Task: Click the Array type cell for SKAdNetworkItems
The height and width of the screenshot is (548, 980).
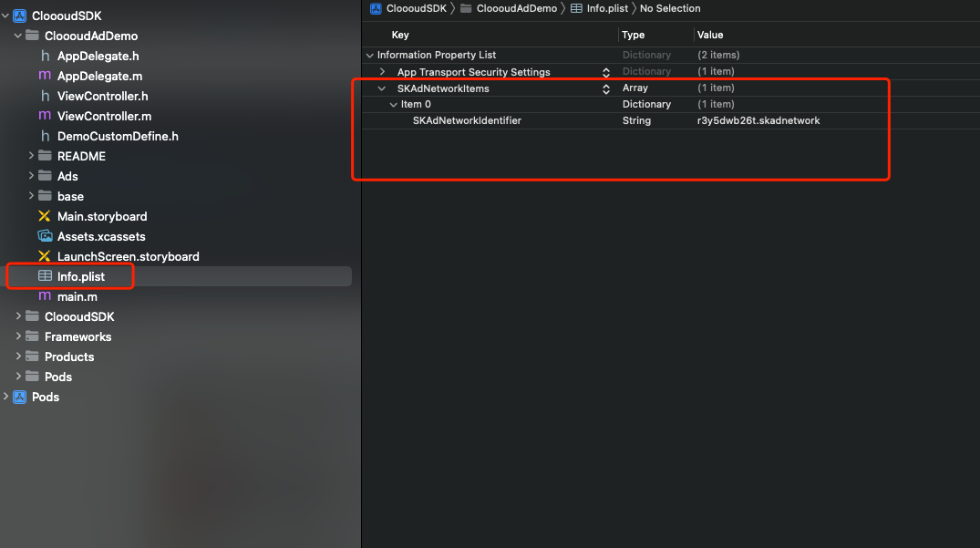Action: click(x=635, y=88)
